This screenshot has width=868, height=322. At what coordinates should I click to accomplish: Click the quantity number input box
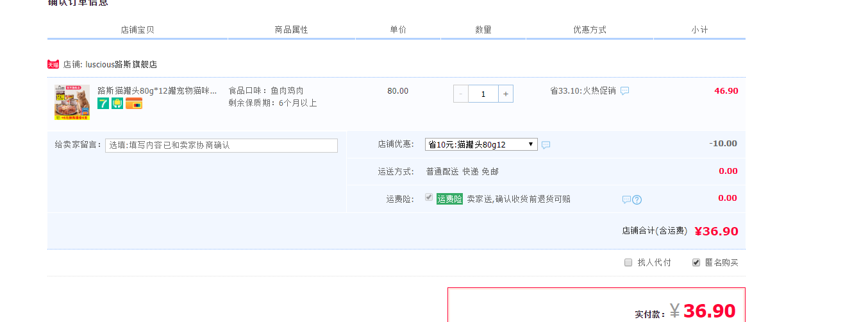pyautogui.click(x=483, y=94)
